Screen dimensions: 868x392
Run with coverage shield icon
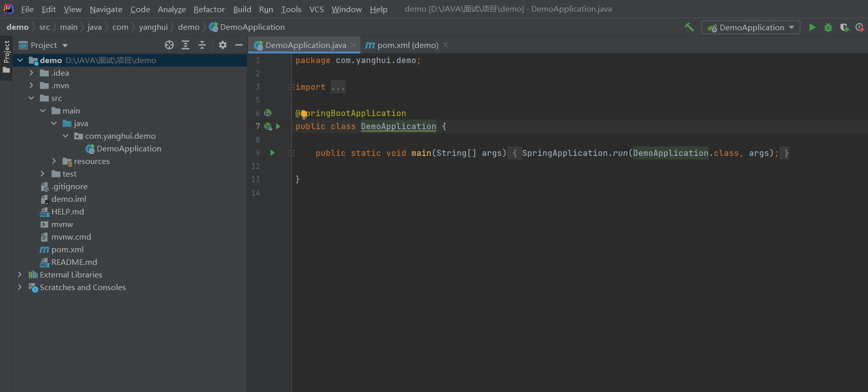click(844, 27)
